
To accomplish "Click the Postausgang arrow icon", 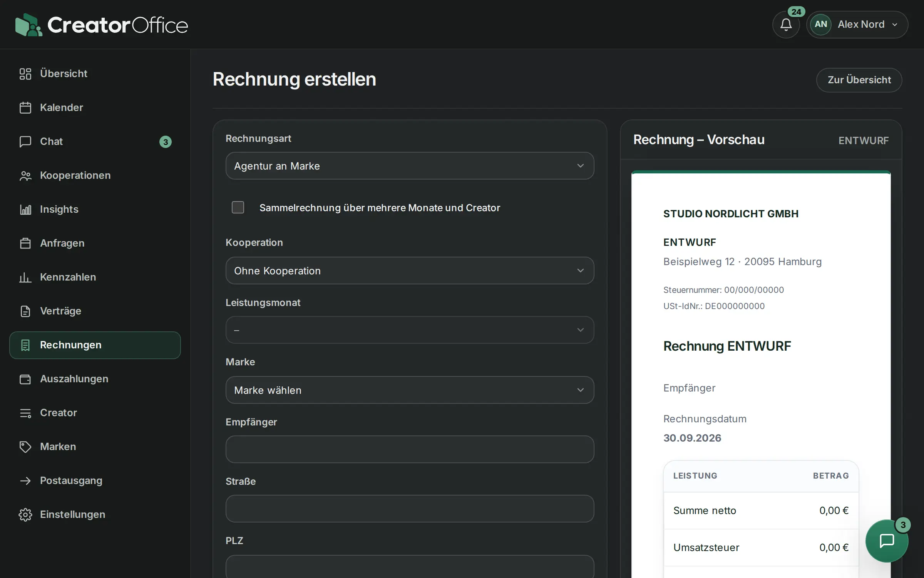I will [x=25, y=481].
